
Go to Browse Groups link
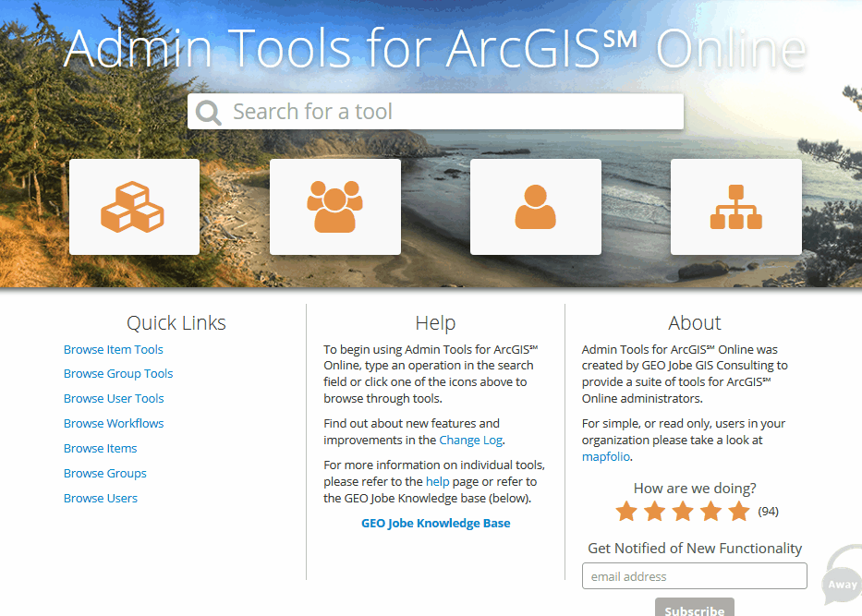[104, 474]
